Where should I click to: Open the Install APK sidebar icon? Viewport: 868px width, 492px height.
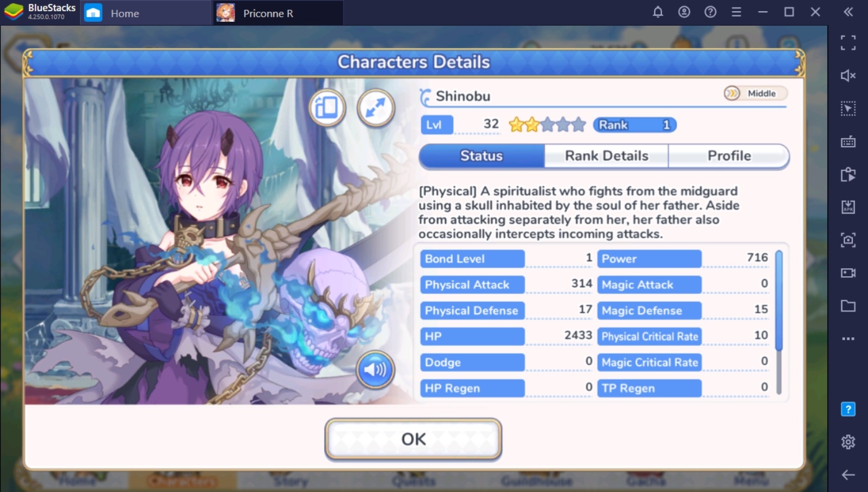pyautogui.click(x=848, y=207)
